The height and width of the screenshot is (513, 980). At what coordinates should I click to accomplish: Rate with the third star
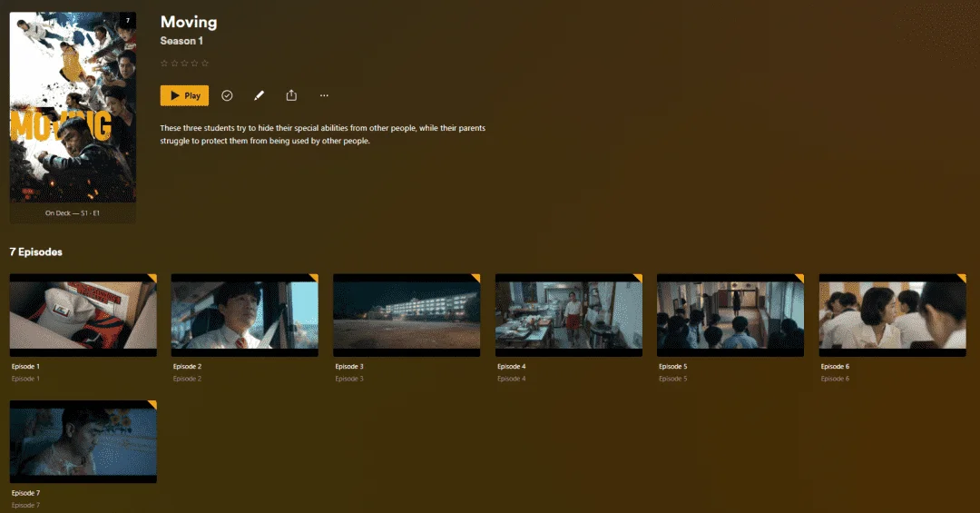184,64
